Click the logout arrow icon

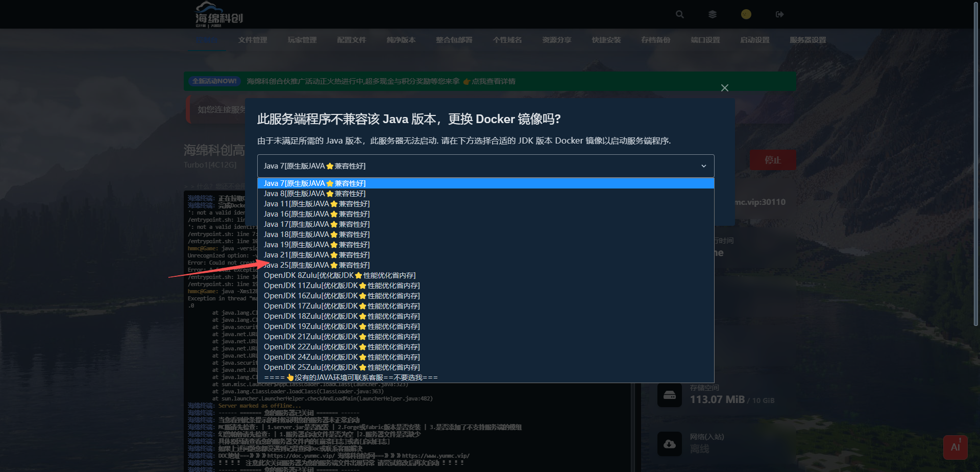(779, 14)
